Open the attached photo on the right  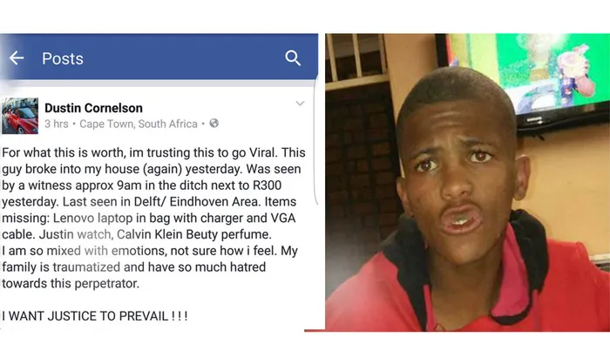(x=468, y=182)
